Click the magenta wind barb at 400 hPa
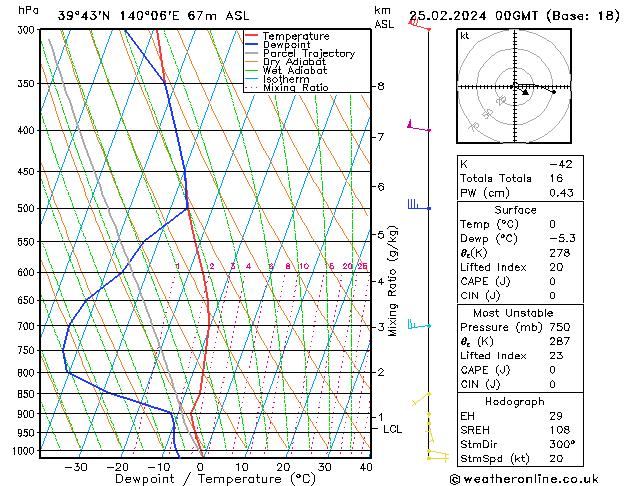This screenshot has width=629, height=486. tap(419, 126)
